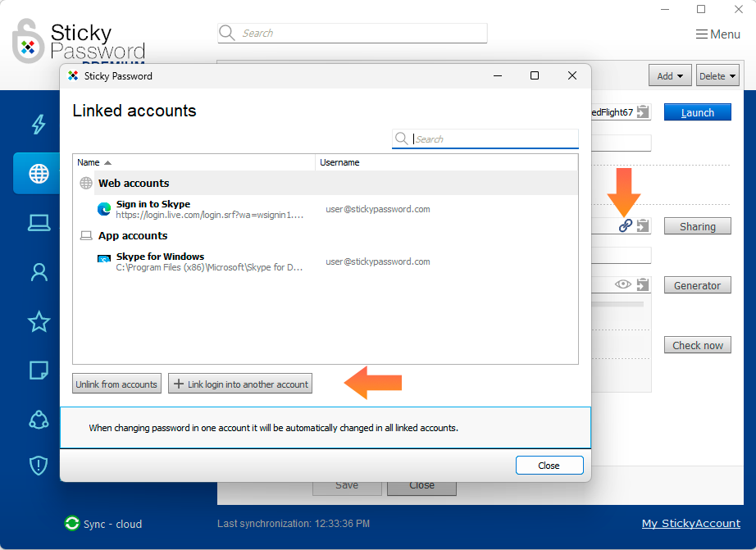Viewport: 756px width, 550px height.
Task: Sort list by the Username column header
Action: [x=446, y=162]
